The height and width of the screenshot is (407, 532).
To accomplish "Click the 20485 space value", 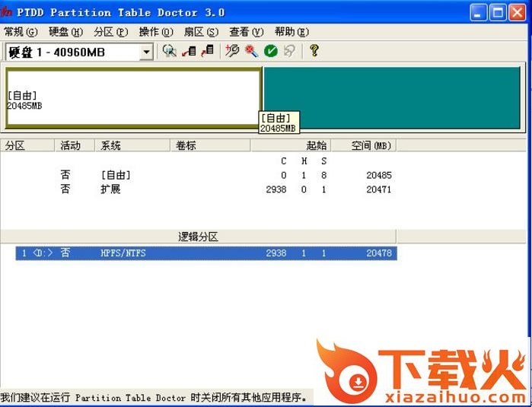I will tap(379, 175).
